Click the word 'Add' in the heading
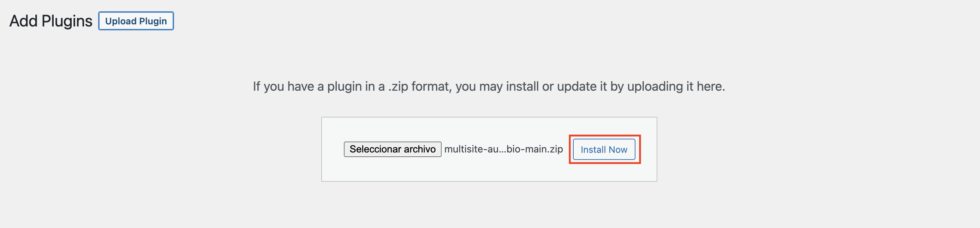The height and width of the screenshot is (228, 980). click(24, 21)
